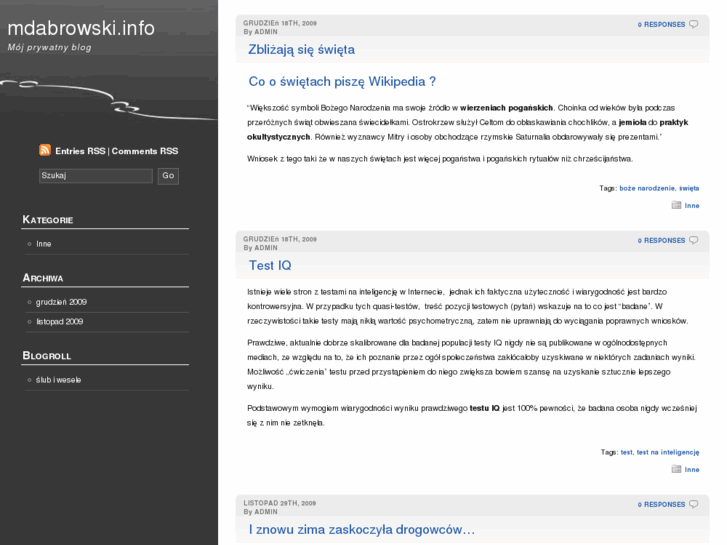Open the post titled Zbliżają się święta

301,49
